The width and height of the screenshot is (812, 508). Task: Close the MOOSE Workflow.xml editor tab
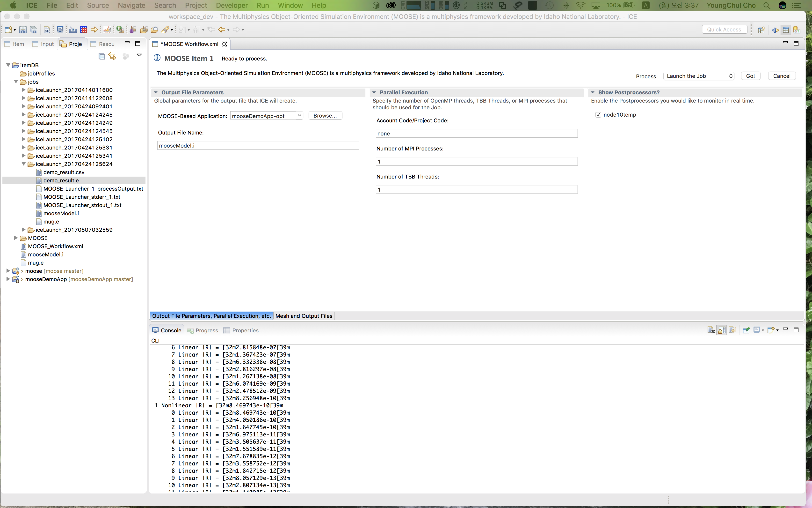pos(225,44)
